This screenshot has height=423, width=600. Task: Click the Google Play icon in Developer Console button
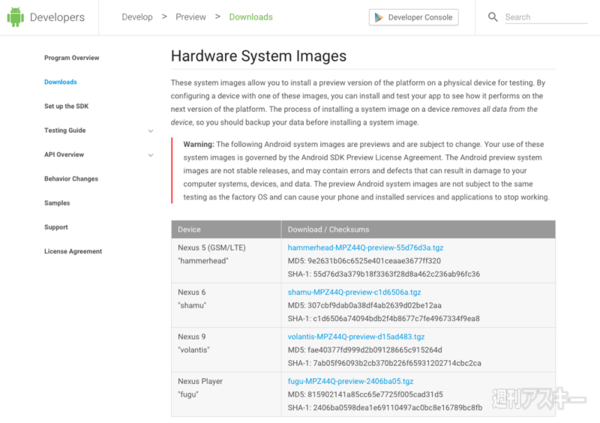[x=379, y=17]
